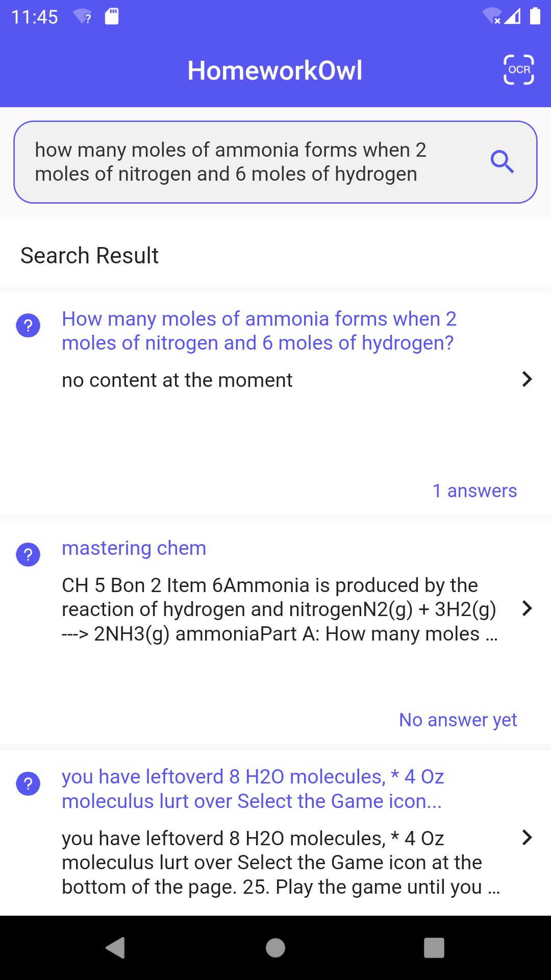Open the 'mastering chem' question title
Image resolution: width=551 pixels, height=980 pixels.
(x=134, y=548)
